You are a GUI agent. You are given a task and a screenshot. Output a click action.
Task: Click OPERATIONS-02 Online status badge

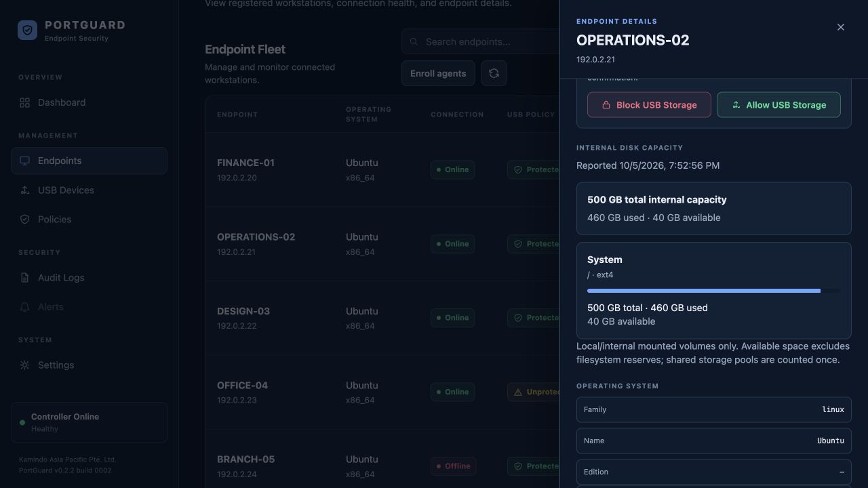pos(452,244)
